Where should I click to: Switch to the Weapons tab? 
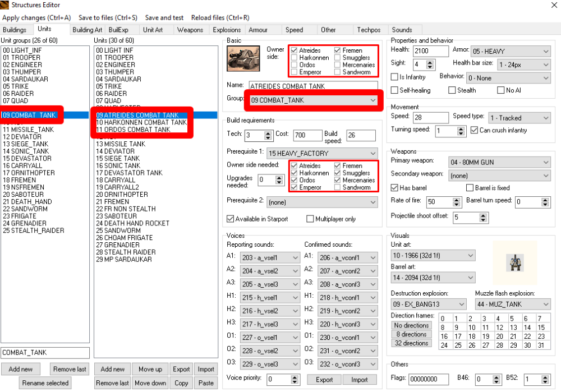pos(190,30)
